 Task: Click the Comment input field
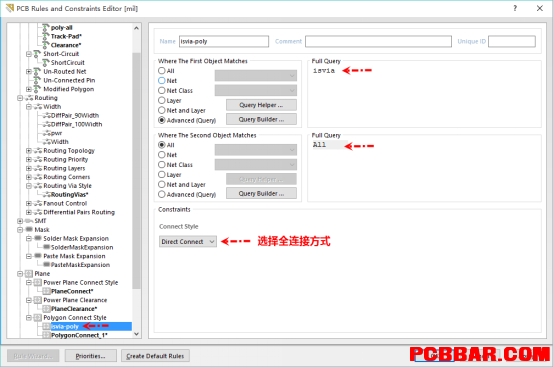click(378, 41)
